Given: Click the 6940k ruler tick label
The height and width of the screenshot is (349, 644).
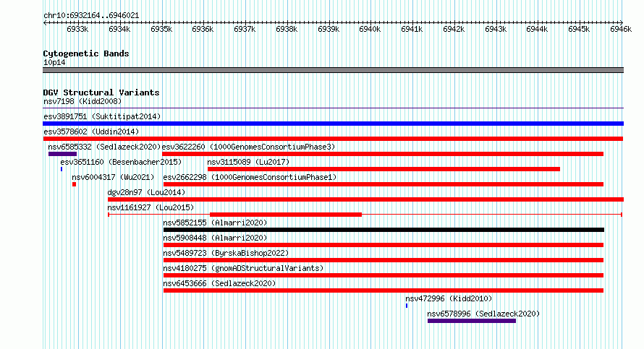Looking at the screenshot, I should coord(370,29).
